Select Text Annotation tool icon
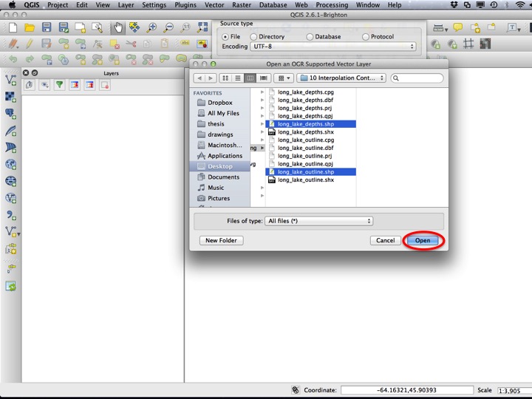 coord(511,27)
